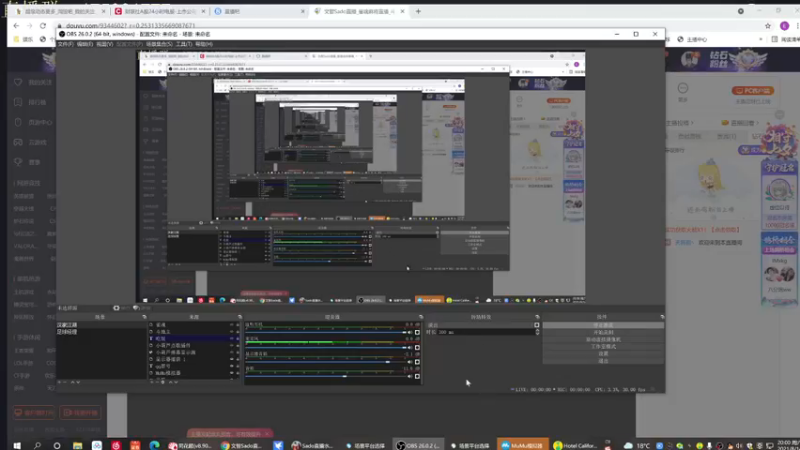The width and height of the screenshot is (800, 450).
Task: Go back in the Chrome browser
Action: [16, 26]
